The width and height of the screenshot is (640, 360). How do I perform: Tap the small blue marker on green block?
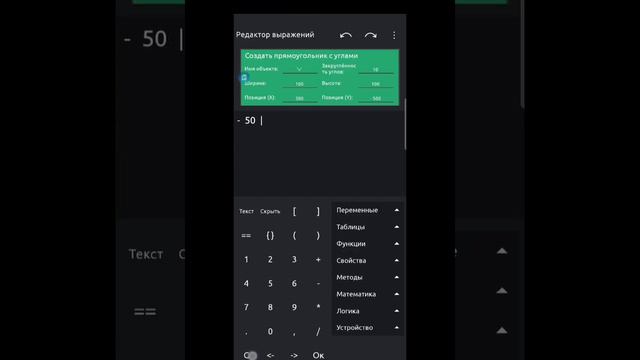coord(244,78)
